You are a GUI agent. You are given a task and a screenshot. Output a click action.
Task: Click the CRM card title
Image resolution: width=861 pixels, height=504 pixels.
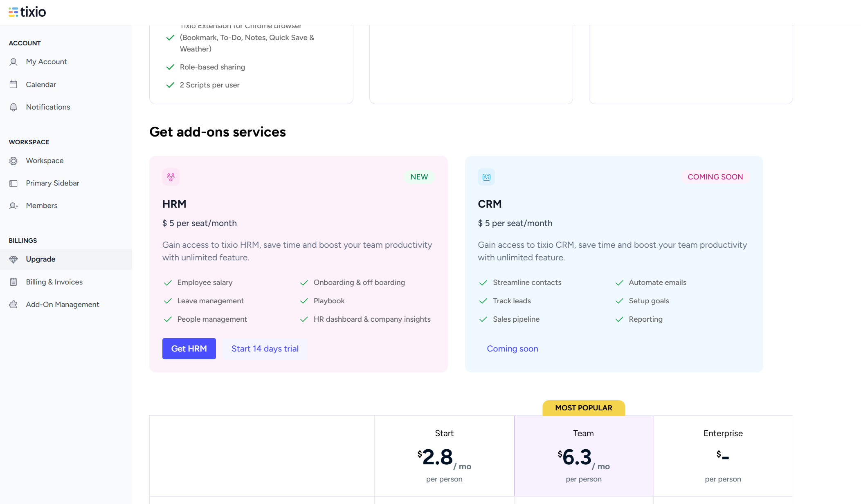[x=490, y=204]
